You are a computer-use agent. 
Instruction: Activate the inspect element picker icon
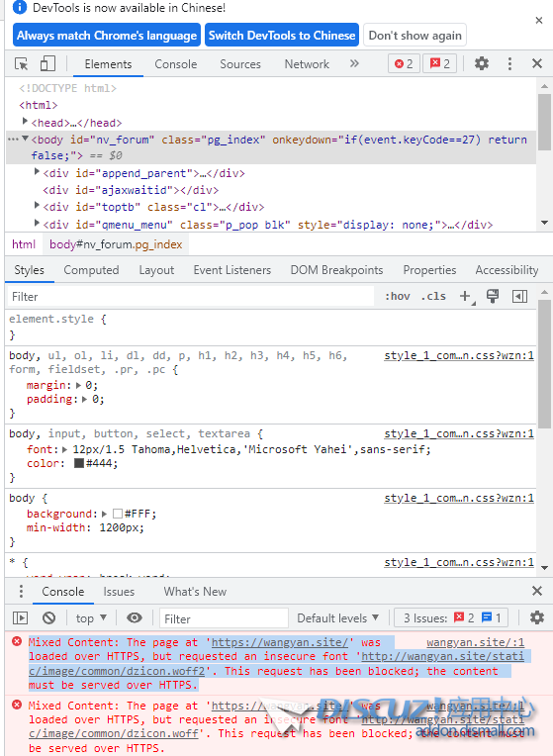coord(21,63)
